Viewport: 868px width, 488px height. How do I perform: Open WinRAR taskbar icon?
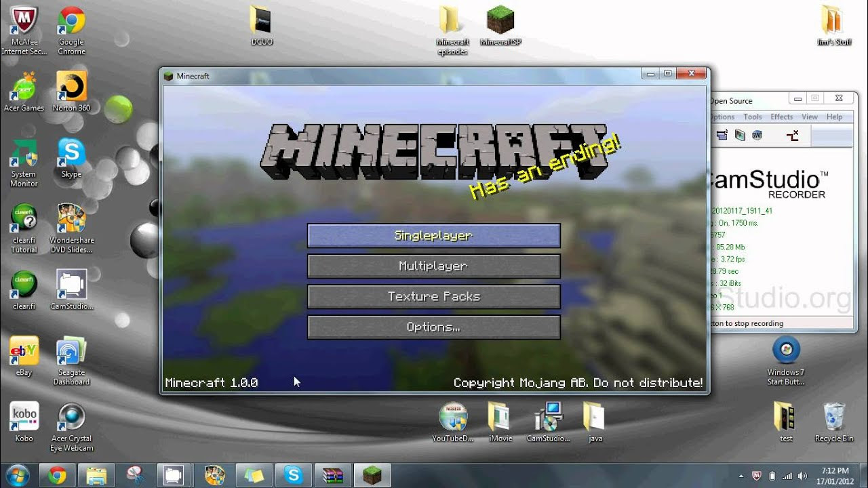pyautogui.click(x=333, y=476)
